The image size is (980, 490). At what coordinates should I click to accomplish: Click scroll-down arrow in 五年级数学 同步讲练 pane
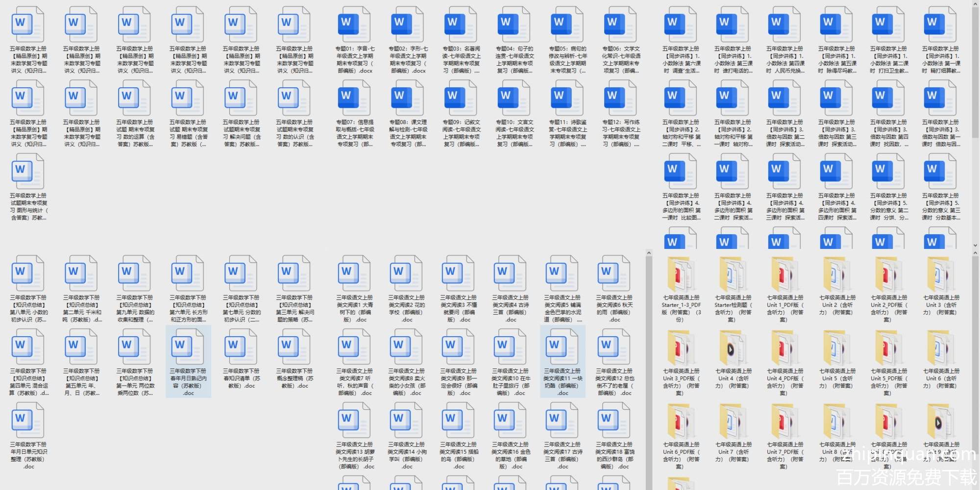pos(975,245)
